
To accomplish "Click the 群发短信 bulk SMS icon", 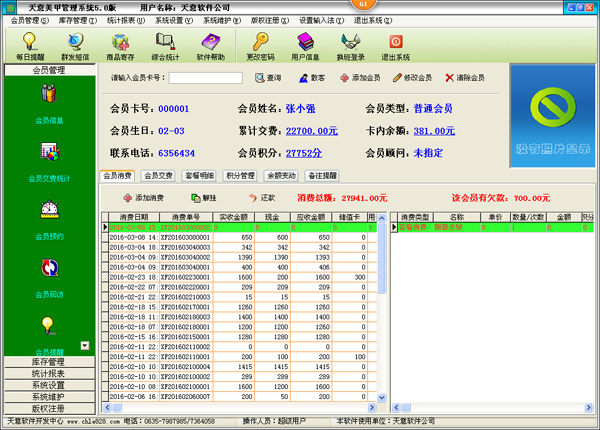I will (x=75, y=46).
